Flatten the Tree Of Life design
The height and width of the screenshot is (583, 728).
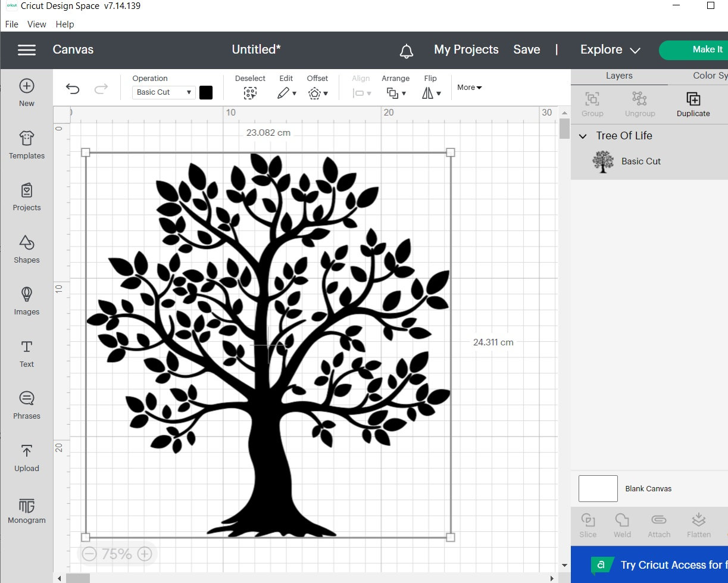pyautogui.click(x=698, y=525)
